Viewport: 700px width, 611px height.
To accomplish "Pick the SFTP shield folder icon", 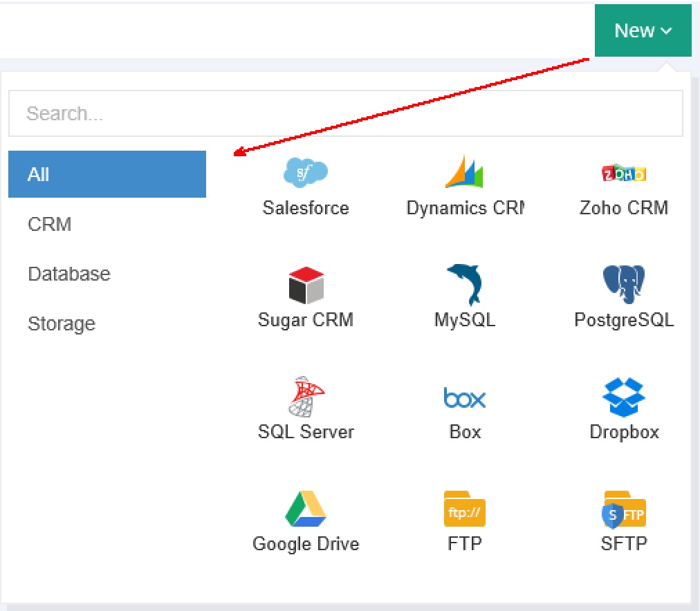I will click(624, 509).
